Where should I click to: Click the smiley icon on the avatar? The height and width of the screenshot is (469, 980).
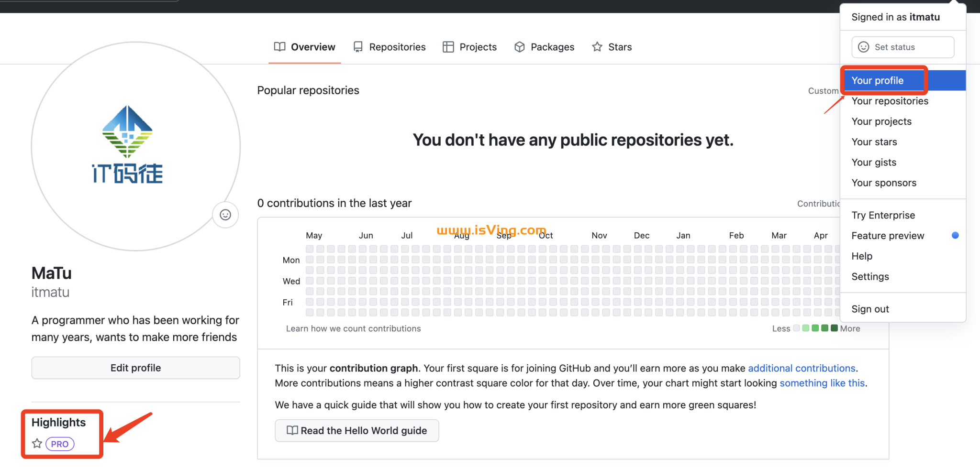click(225, 215)
